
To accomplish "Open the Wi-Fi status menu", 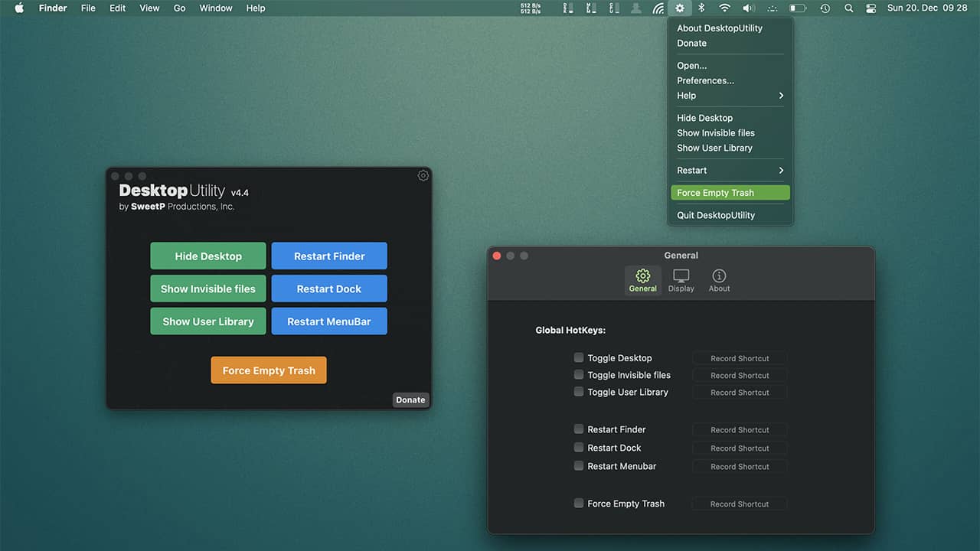I will pyautogui.click(x=724, y=8).
